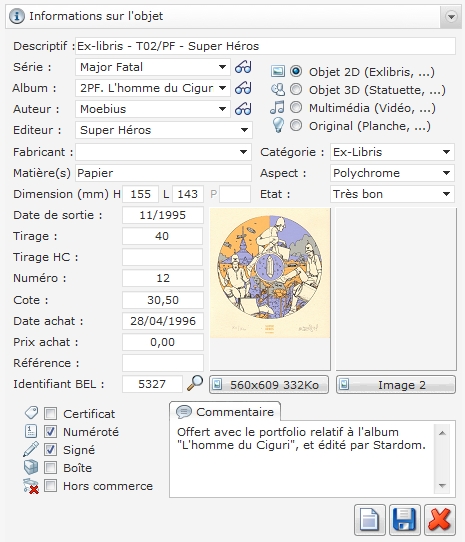465x542 pixels.
Task: Click the floppy disk save button
Action: (x=404, y=520)
